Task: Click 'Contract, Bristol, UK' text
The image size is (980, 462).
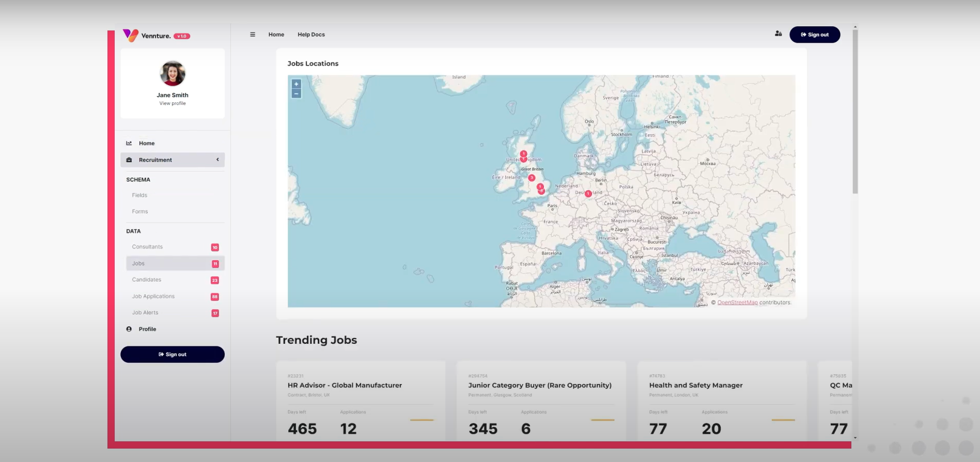Action: [x=308, y=395]
